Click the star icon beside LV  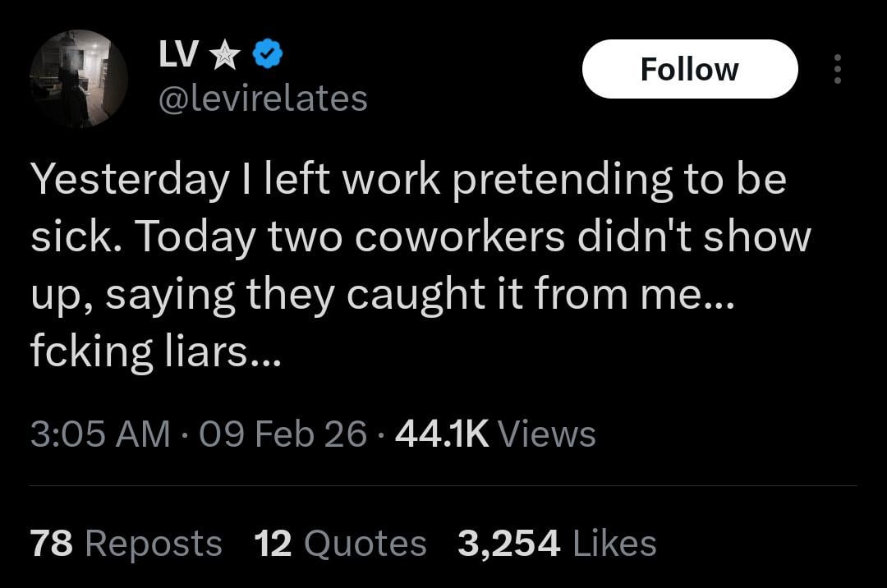[224, 55]
